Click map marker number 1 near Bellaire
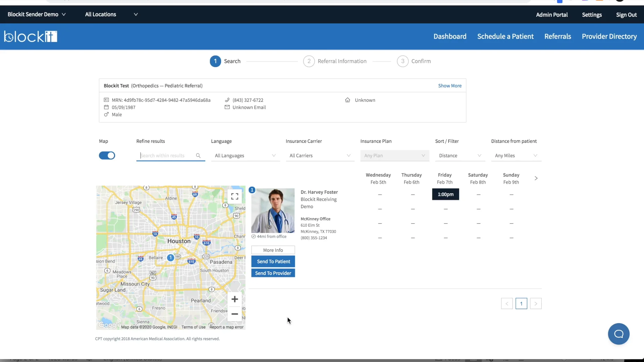644x362 pixels. point(170,257)
